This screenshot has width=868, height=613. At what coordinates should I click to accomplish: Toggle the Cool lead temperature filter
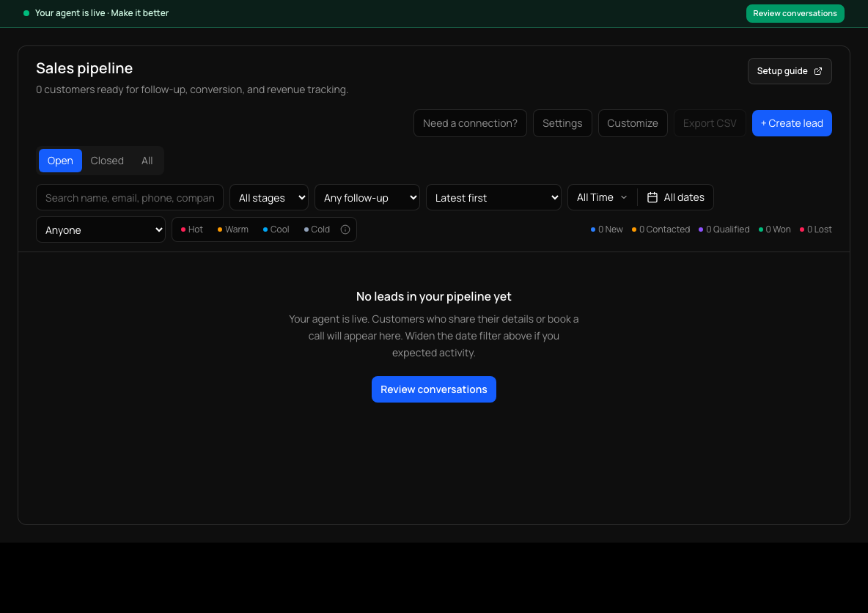pyautogui.click(x=276, y=230)
